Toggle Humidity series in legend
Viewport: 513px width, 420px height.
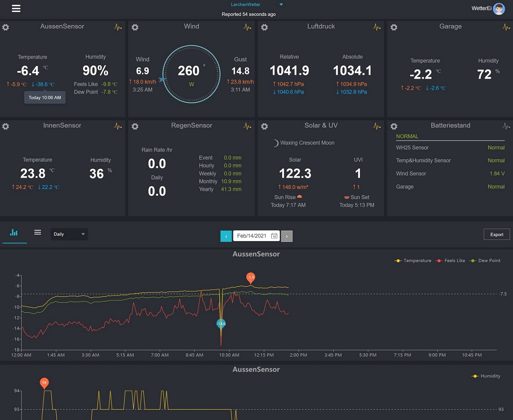(x=486, y=376)
